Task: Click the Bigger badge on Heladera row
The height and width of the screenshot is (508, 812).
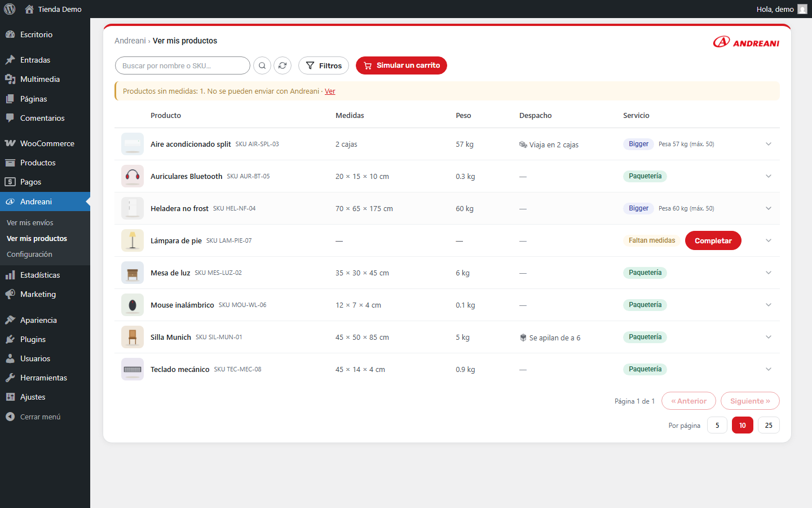Action: coord(639,208)
